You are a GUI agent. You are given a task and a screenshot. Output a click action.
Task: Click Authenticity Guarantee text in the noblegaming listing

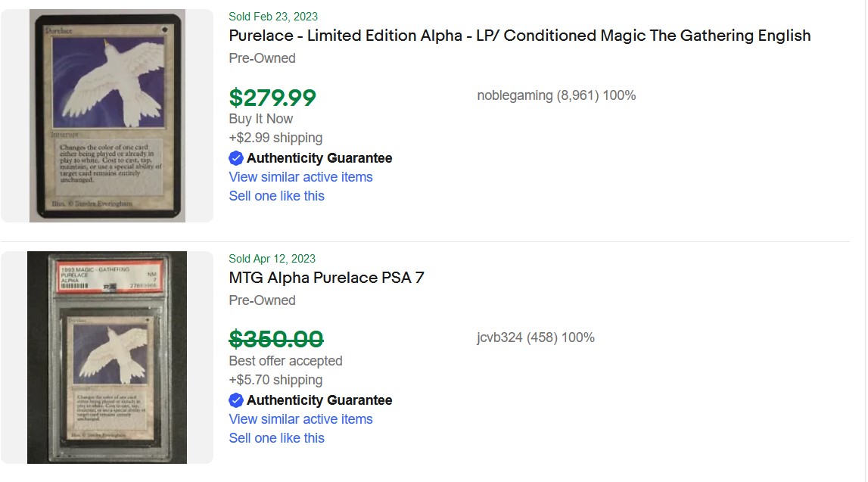(x=319, y=158)
